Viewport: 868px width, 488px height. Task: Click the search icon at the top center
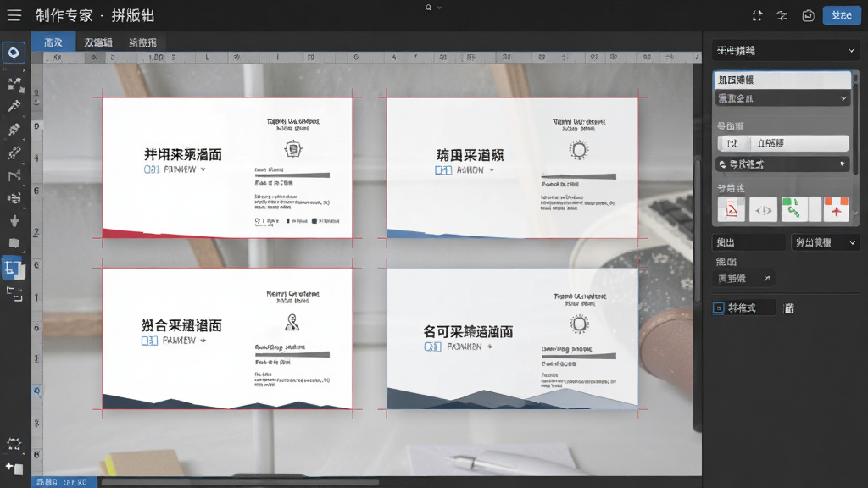point(428,7)
